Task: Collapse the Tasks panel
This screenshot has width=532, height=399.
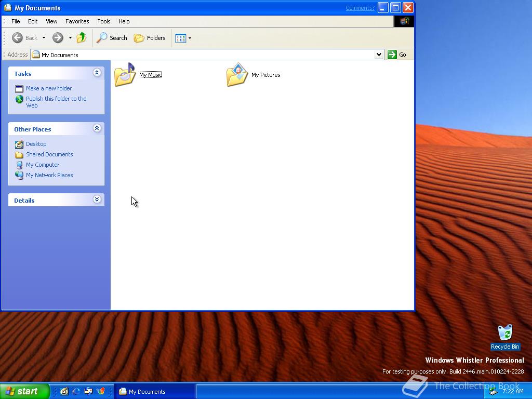Action: [97, 73]
